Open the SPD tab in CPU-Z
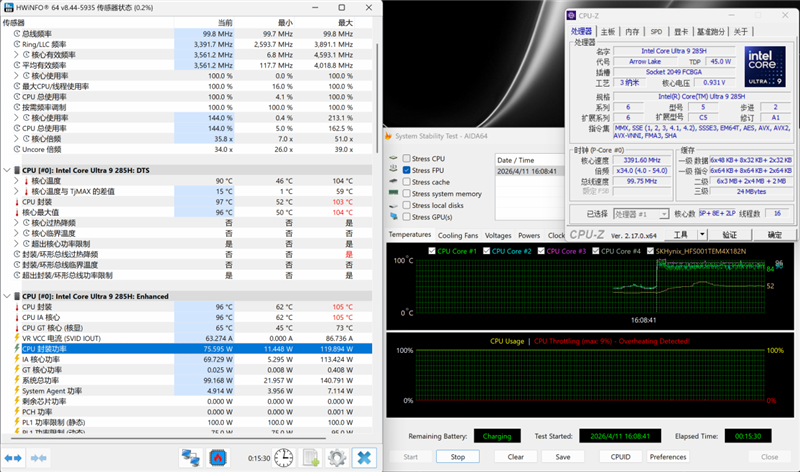The height and width of the screenshot is (472, 800). (657, 32)
